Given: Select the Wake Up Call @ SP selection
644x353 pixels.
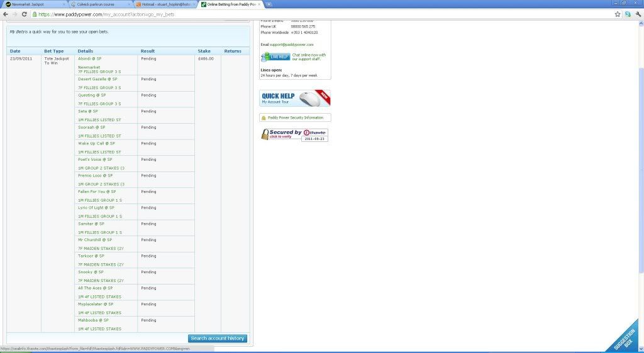Looking at the screenshot, I should 96,143.
